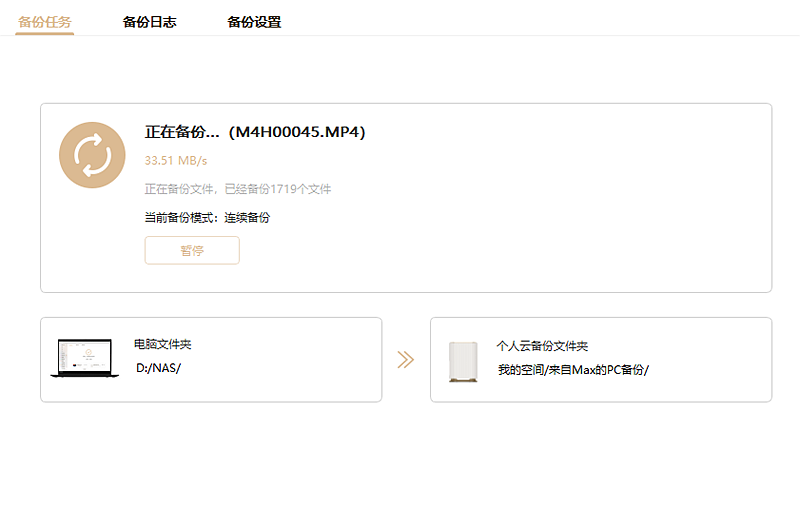Click the 电脑文件夹 heading label
Screen dimensions: 800x510
[x=163, y=344]
